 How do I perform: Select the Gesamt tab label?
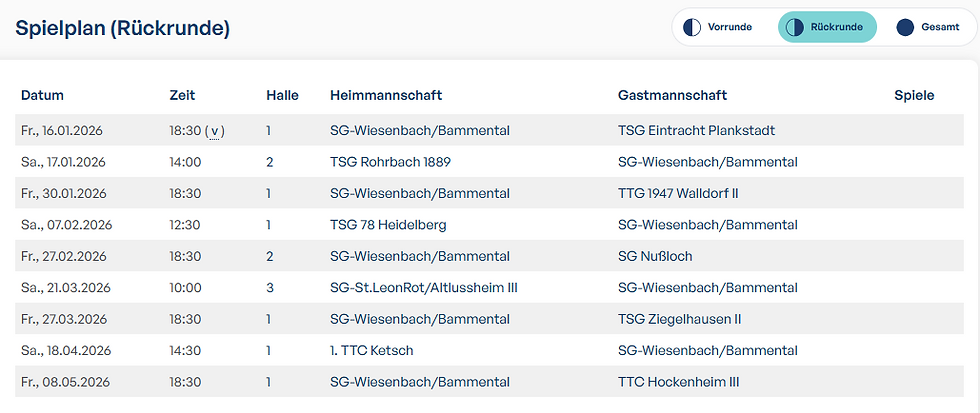click(940, 27)
